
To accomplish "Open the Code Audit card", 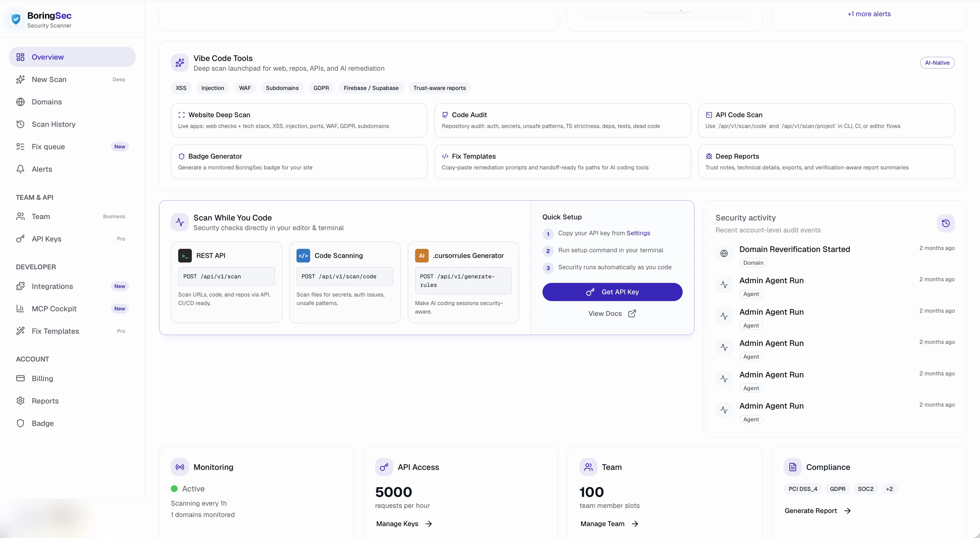I will (562, 120).
